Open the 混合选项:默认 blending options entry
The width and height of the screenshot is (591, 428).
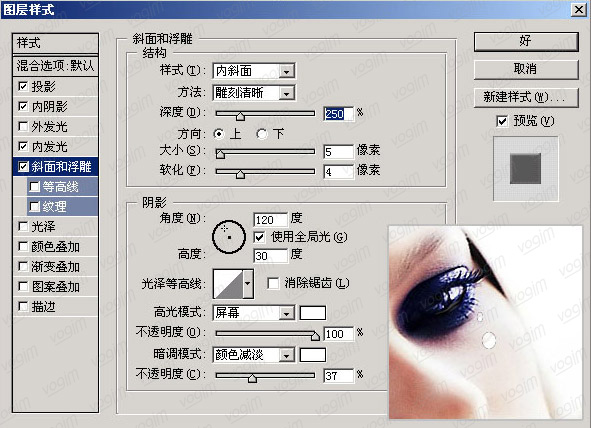(x=55, y=66)
